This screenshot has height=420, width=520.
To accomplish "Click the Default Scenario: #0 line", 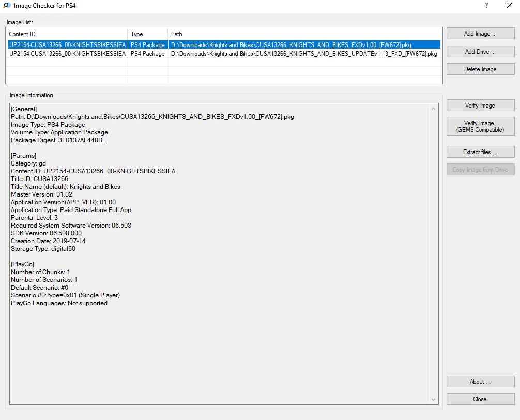I will [39, 288].
